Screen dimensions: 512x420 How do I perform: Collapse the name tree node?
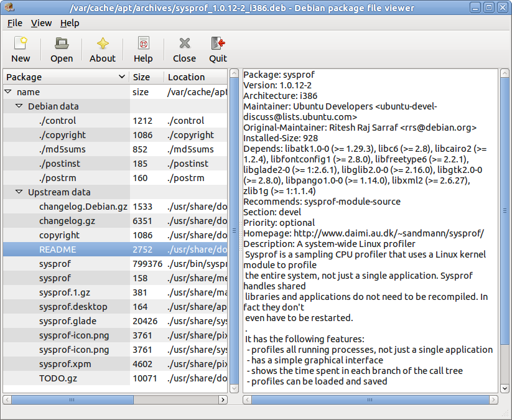point(8,91)
